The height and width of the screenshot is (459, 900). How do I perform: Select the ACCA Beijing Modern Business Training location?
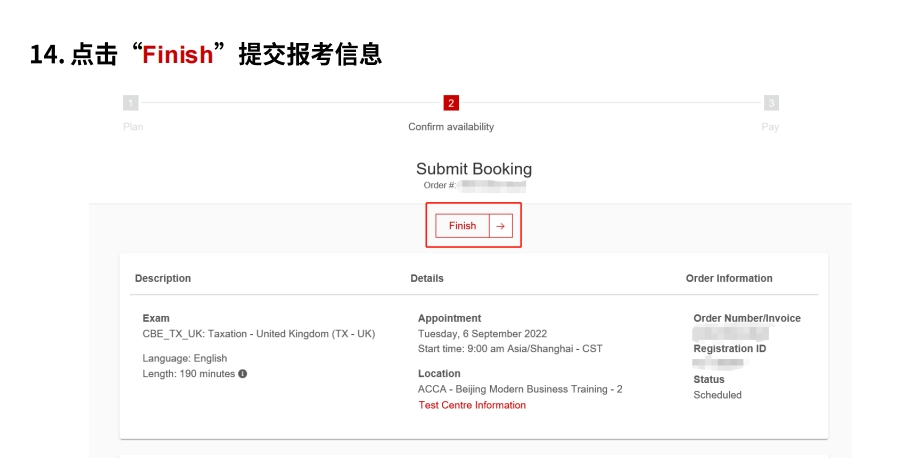(x=520, y=389)
